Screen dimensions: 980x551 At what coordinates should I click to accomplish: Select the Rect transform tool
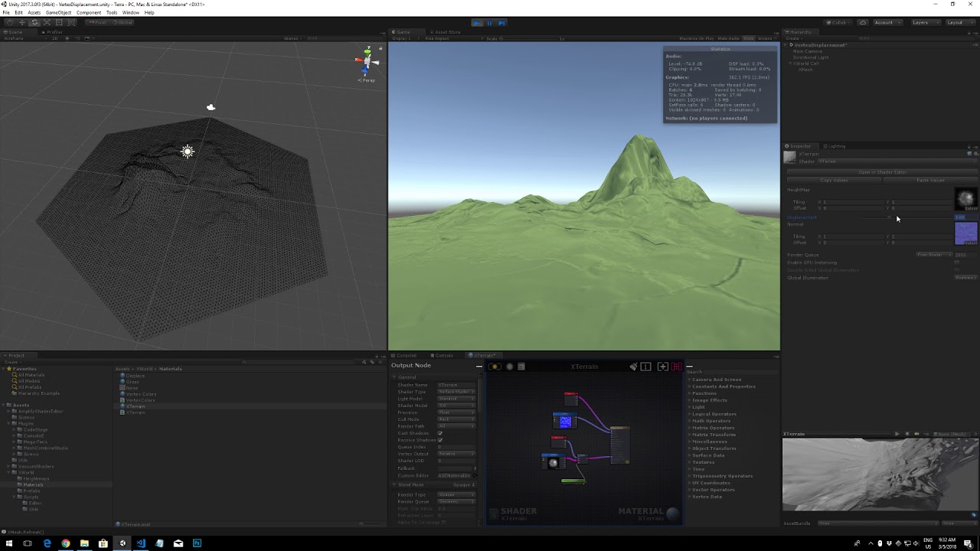point(59,22)
